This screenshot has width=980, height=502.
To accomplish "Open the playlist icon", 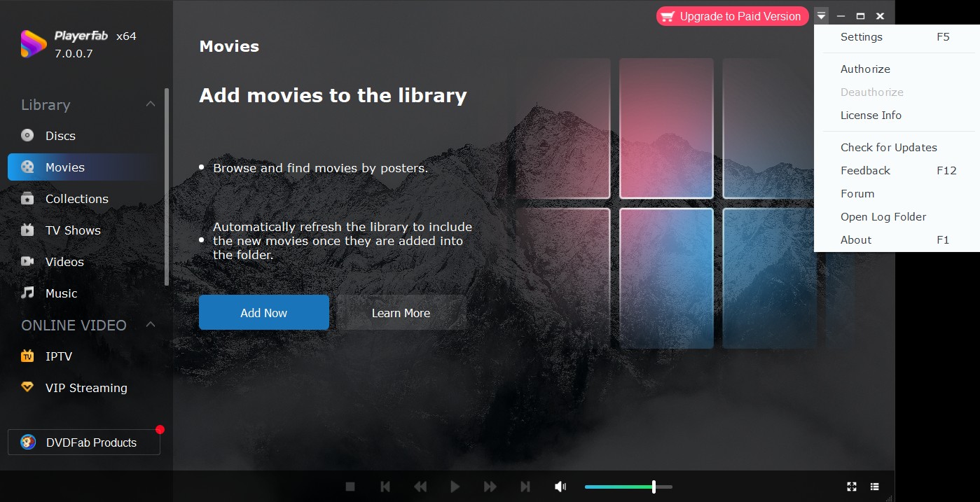I will [x=875, y=487].
